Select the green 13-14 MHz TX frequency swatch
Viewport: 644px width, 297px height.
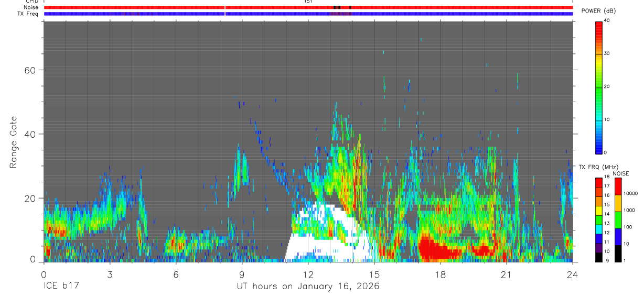pos(599,219)
